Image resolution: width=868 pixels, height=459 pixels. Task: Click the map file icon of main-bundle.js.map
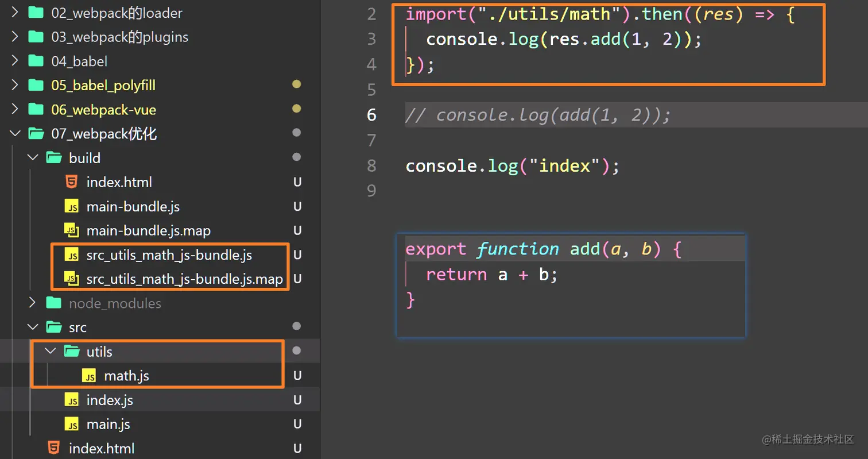[72, 230]
